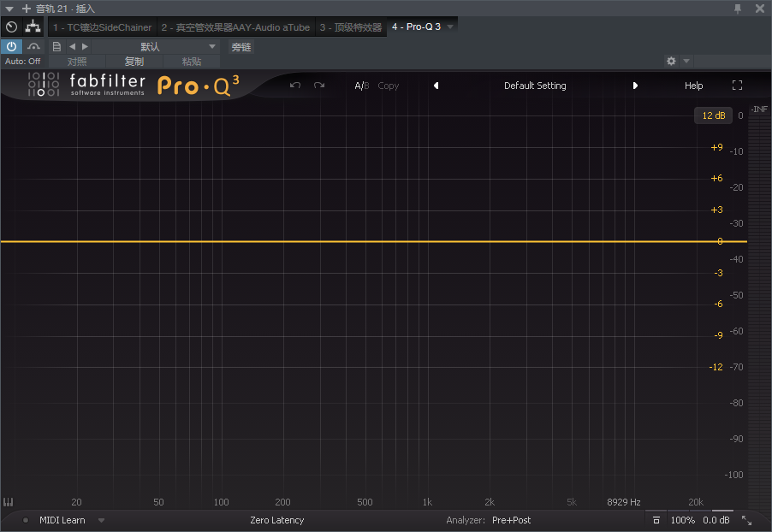Viewport: 772px width, 532px height.
Task: Click the resize interface arrows icon
Action: click(x=747, y=520)
